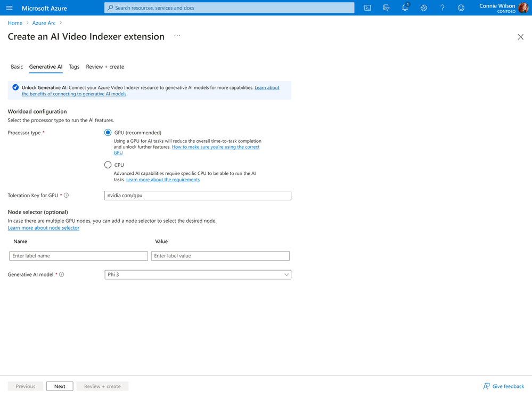The image size is (532, 397).
Task: Click the Microsoft Azure logo text
Action: [44, 8]
